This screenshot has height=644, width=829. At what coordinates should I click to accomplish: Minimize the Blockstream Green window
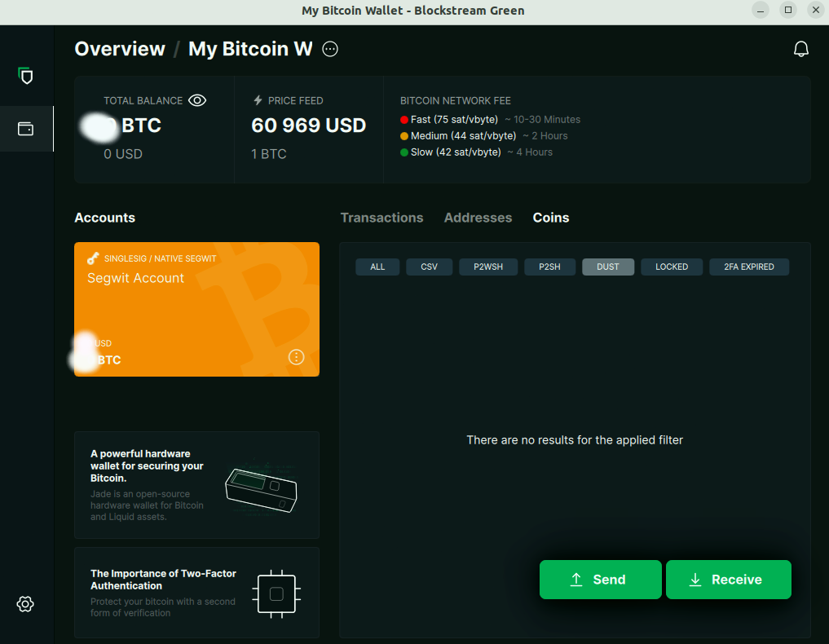761,10
